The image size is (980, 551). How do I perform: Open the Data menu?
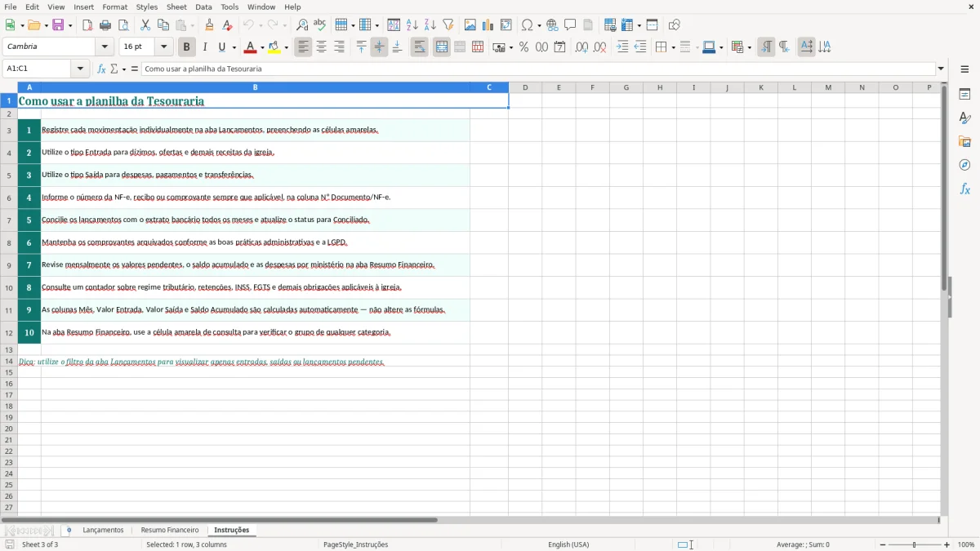point(203,7)
